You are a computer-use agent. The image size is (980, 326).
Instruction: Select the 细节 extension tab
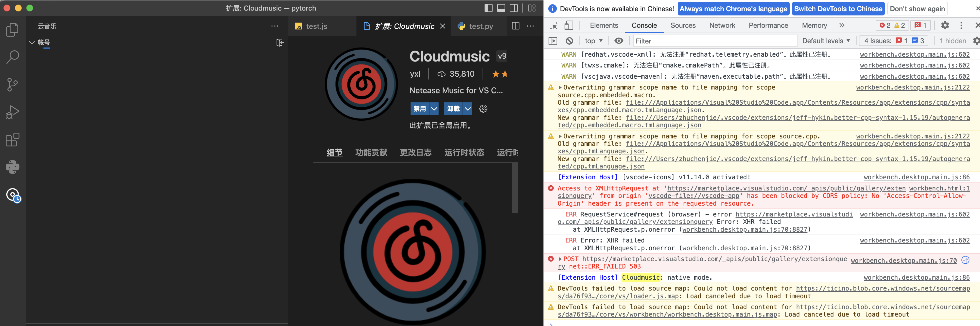(334, 153)
